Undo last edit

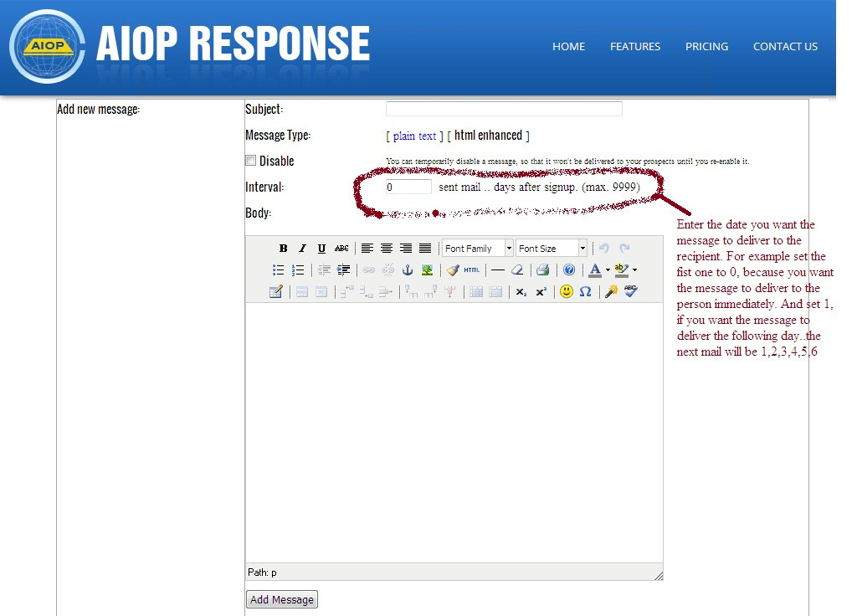tap(604, 248)
